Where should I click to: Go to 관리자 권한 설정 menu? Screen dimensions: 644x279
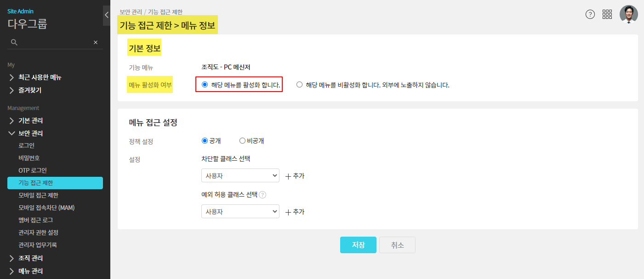38,232
